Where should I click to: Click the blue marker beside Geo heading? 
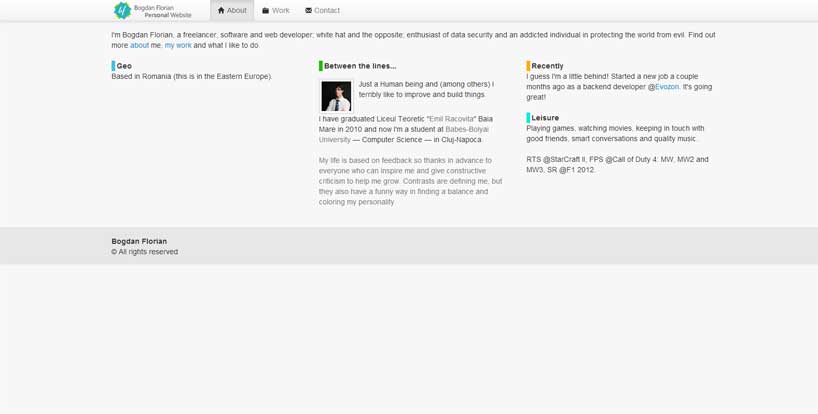pyautogui.click(x=113, y=66)
